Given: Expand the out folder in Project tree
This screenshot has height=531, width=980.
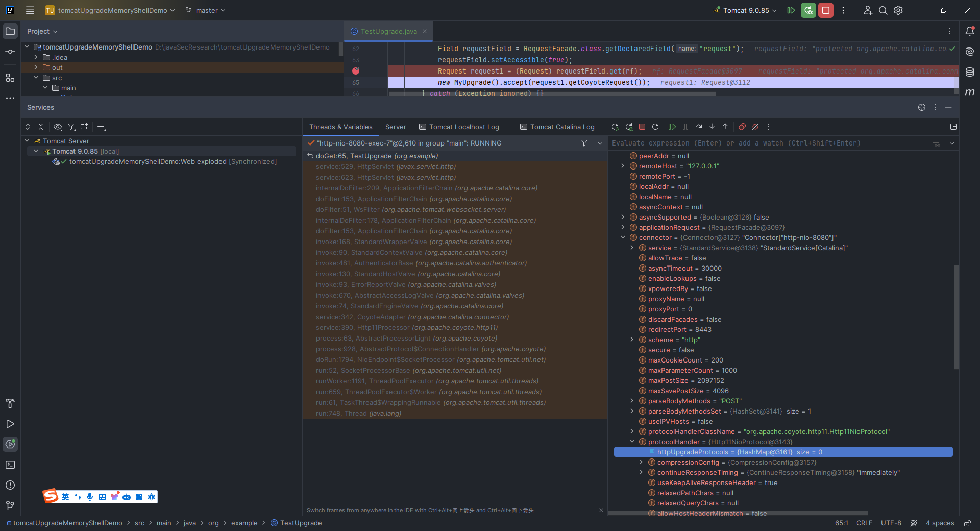Looking at the screenshot, I should click(x=36, y=67).
